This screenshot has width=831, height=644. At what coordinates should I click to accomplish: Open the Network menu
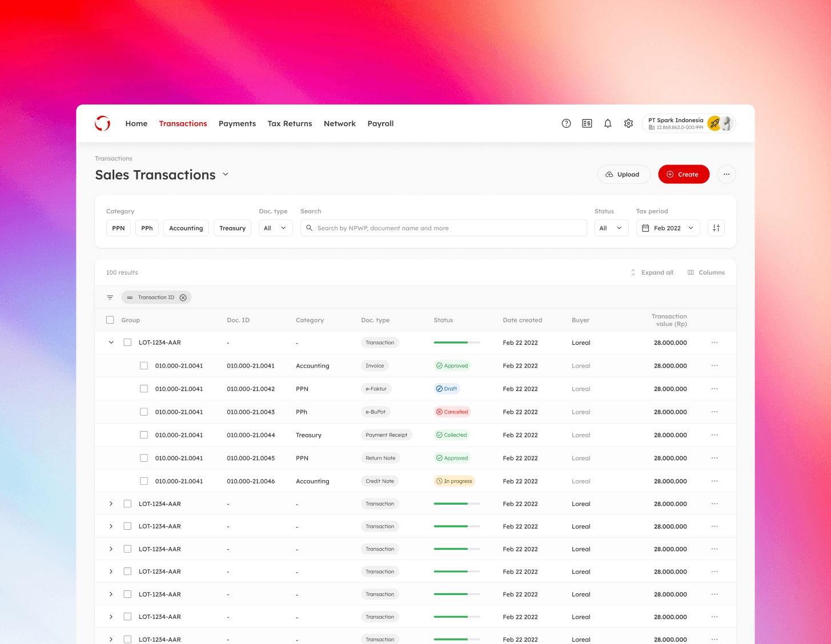click(340, 123)
